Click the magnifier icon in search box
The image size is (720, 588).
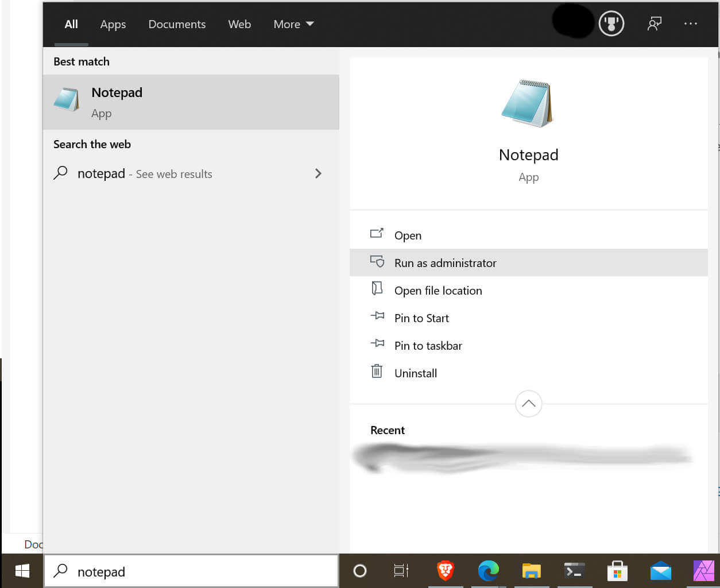click(60, 571)
